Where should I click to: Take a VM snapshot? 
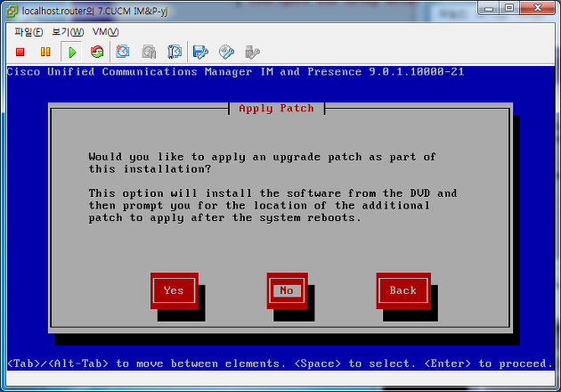pyautogui.click(x=123, y=53)
